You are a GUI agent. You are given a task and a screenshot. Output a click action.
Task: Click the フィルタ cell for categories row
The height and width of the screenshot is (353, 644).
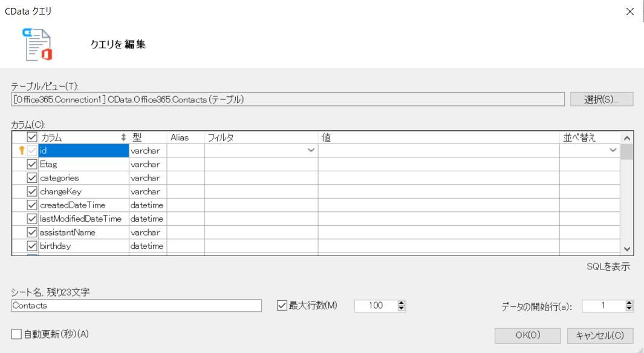261,178
